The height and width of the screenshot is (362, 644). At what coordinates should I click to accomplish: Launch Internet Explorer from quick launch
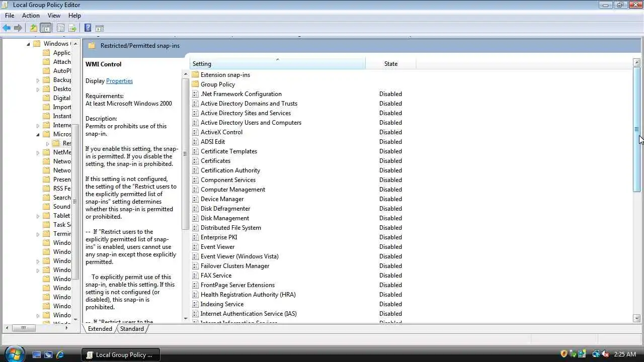coord(60,354)
